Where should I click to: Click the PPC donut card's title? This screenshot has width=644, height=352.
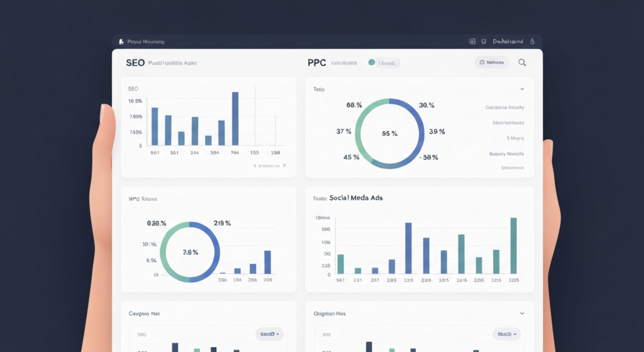pyautogui.click(x=319, y=89)
